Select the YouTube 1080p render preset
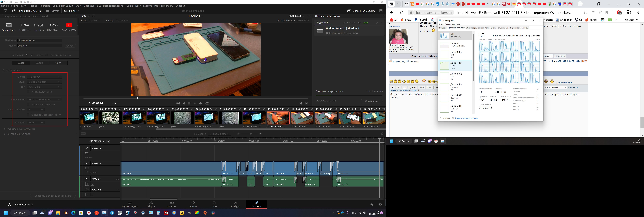 [69, 25]
